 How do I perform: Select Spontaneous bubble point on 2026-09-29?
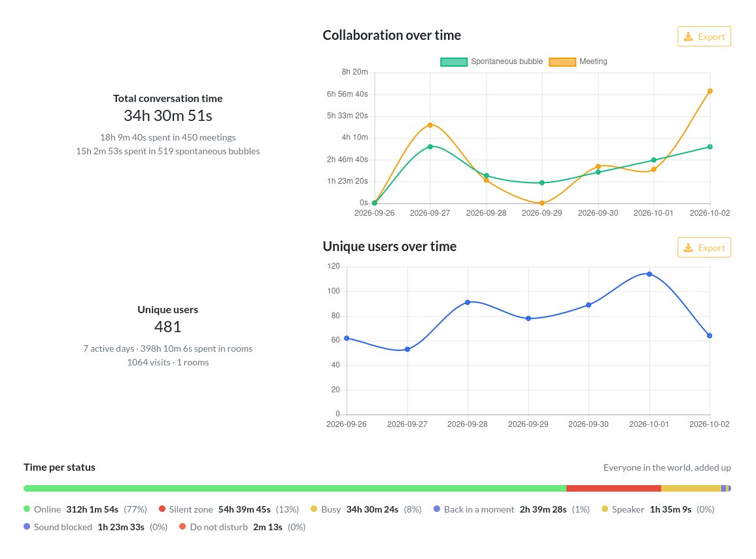(542, 182)
